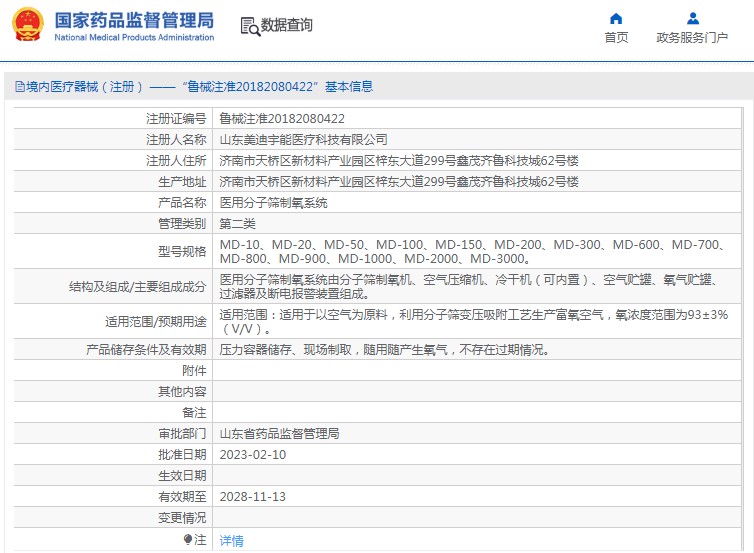Click the 结构及组成 description text

pyautogui.click(x=469, y=287)
